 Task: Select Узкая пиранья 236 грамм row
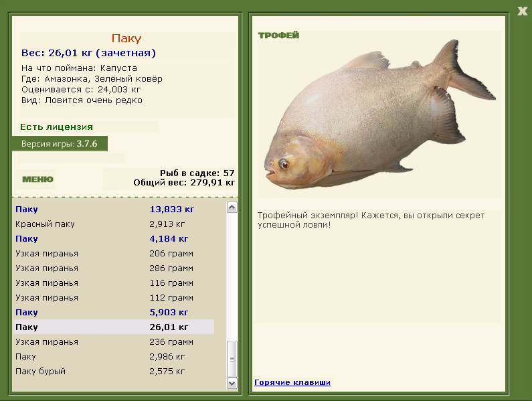[114, 342]
